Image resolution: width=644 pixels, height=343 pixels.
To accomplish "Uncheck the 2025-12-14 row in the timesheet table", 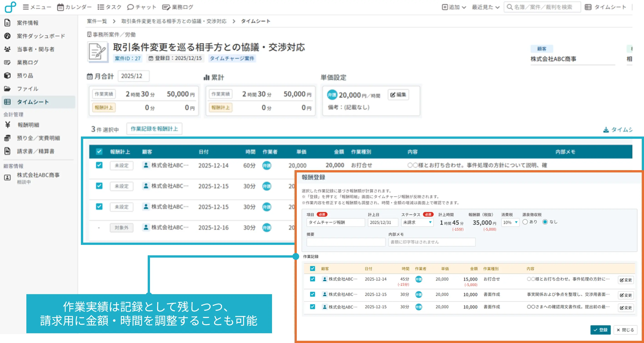I will tap(99, 165).
